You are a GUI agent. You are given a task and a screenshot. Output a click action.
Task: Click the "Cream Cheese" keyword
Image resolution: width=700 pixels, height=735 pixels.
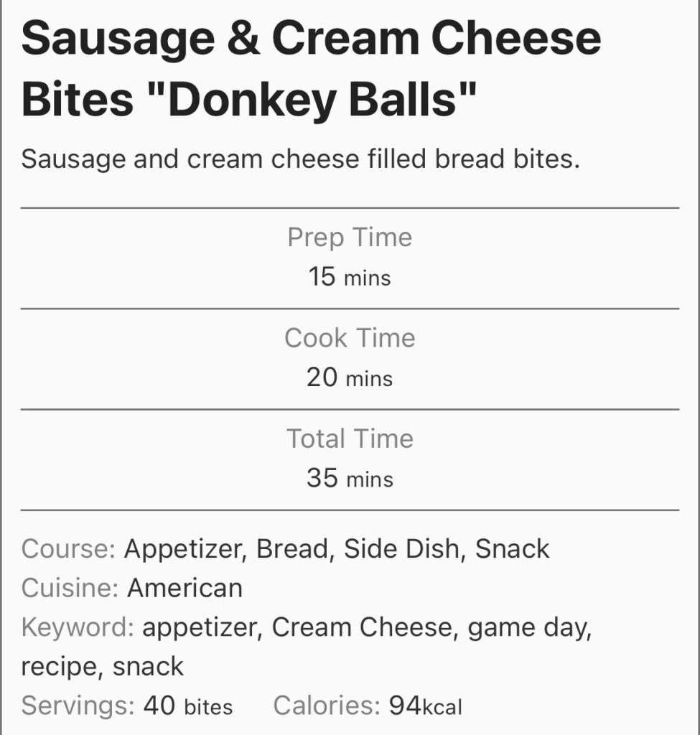tap(362, 628)
